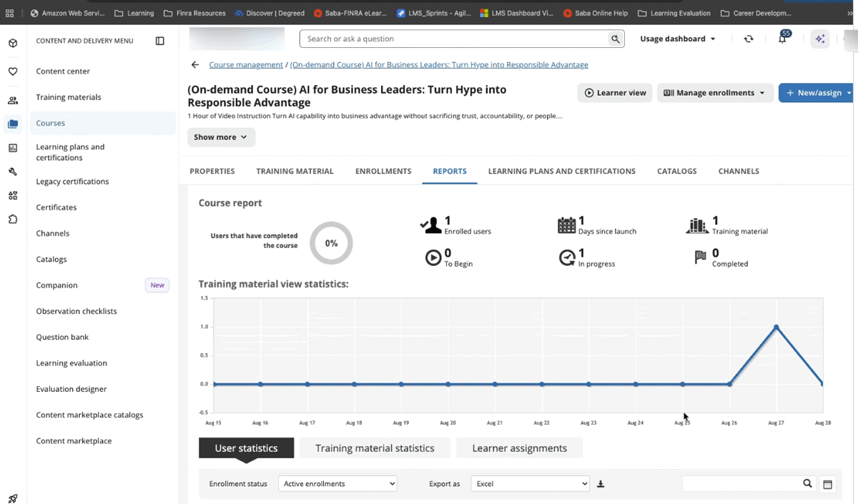858x504 pixels.
Task: Click the people icon in left rail
Action: click(x=13, y=100)
